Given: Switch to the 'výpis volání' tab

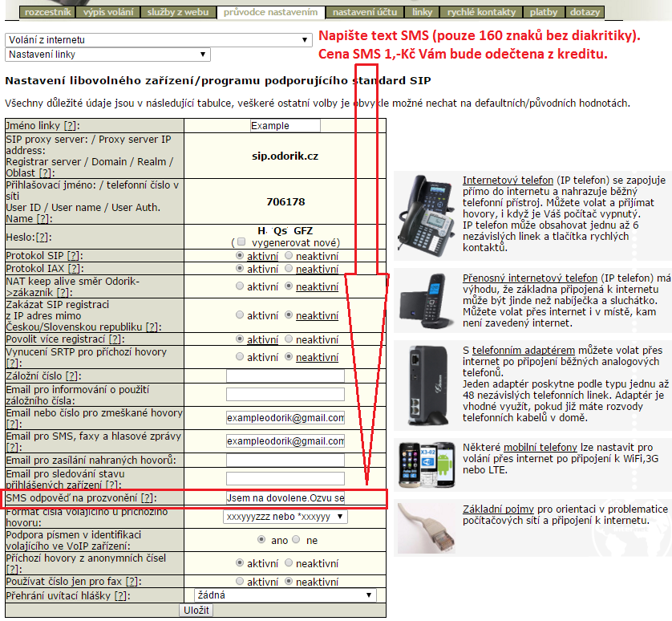Looking at the screenshot, I should tap(109, 13).
